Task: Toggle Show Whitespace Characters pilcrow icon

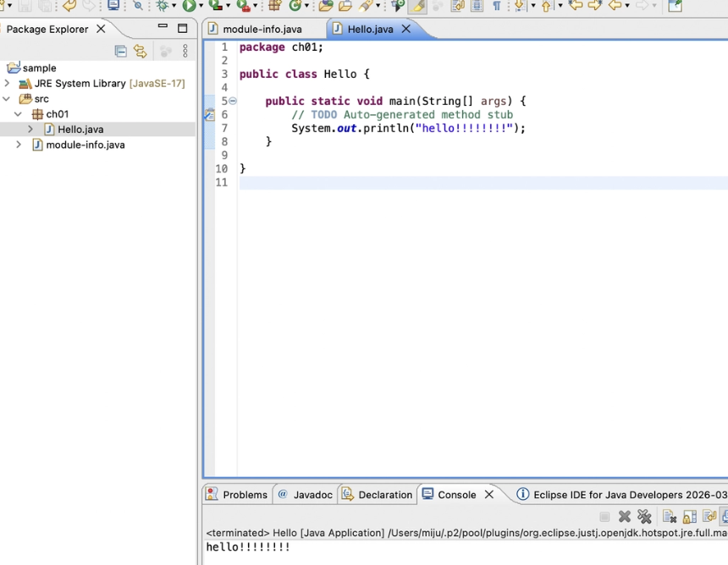Action: coord(497,6)
